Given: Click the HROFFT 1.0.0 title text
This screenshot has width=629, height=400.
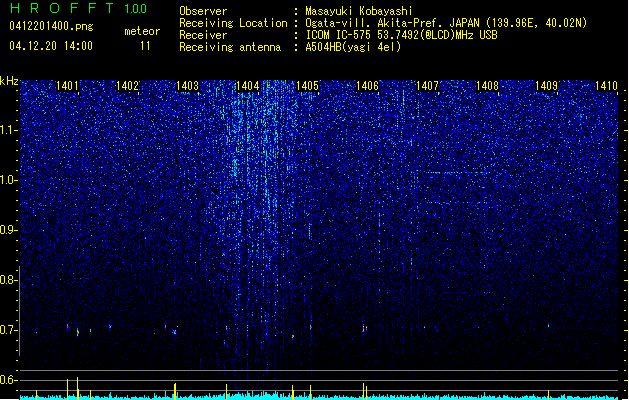Looking at the screenshot, I should click(x=78, y=8).
